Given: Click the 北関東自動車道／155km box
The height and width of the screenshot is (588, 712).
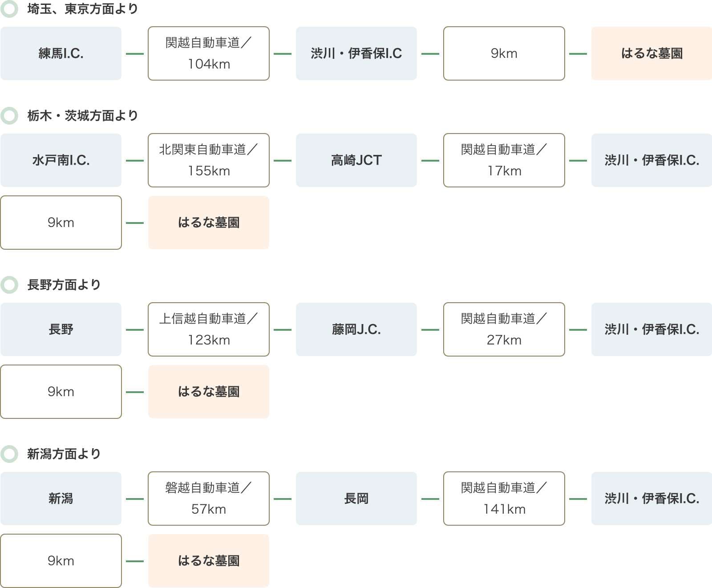Looking at the screenshot, I should [209, 160].
